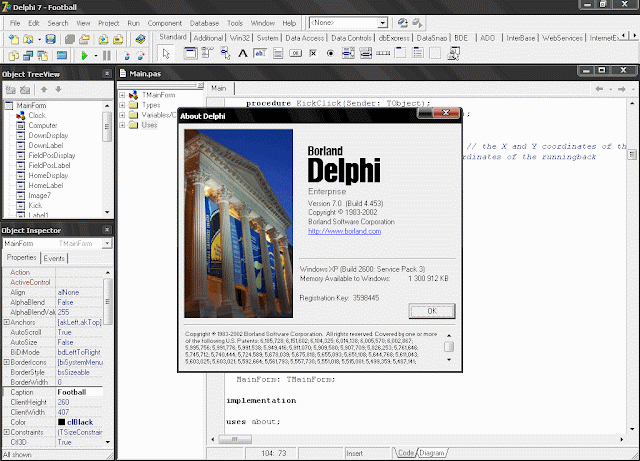Viewport: 640px width, 461px height.
Task: Open the Database menu
Action: pyautogui.click(x=204, y=23)
